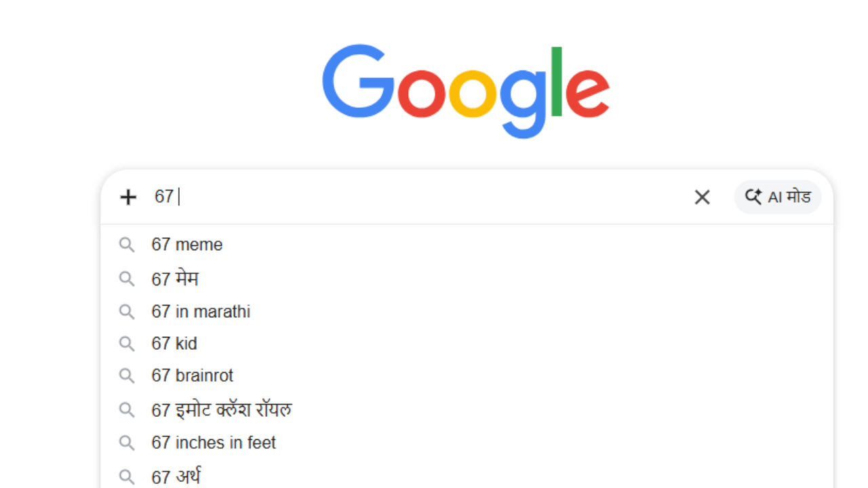Select the "67 इमोट क्लॅश रॉयल" suggestion
Image resolution: width=868 pixels, height=488 pixels.
[222, 409]
